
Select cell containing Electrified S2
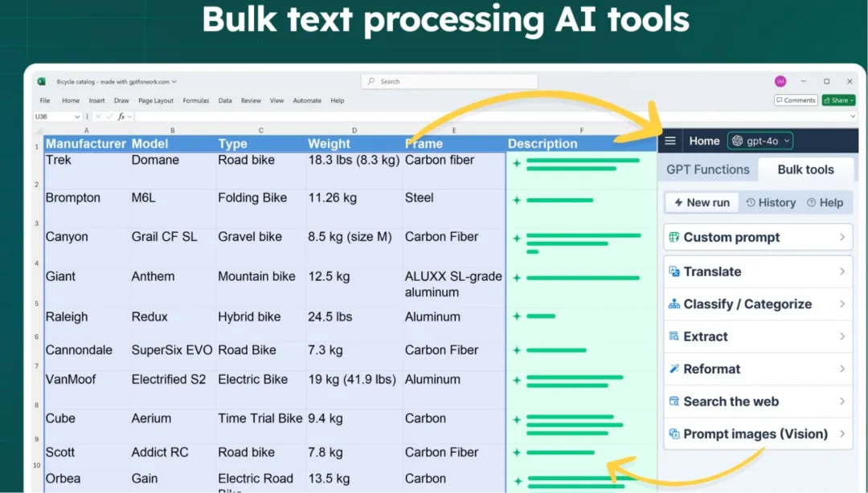click(x=172, y=389)
